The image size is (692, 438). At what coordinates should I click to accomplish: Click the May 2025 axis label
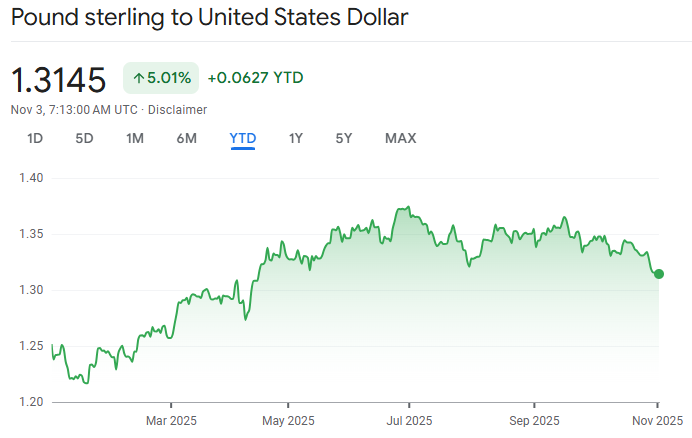click(287, 419)
